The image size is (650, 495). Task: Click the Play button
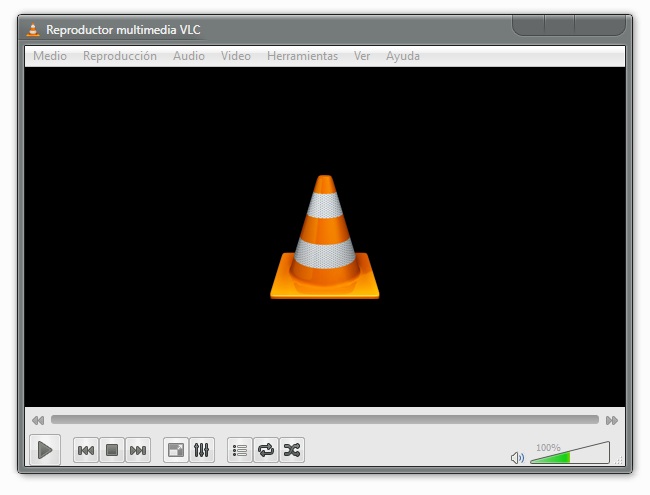pos(45,450)
